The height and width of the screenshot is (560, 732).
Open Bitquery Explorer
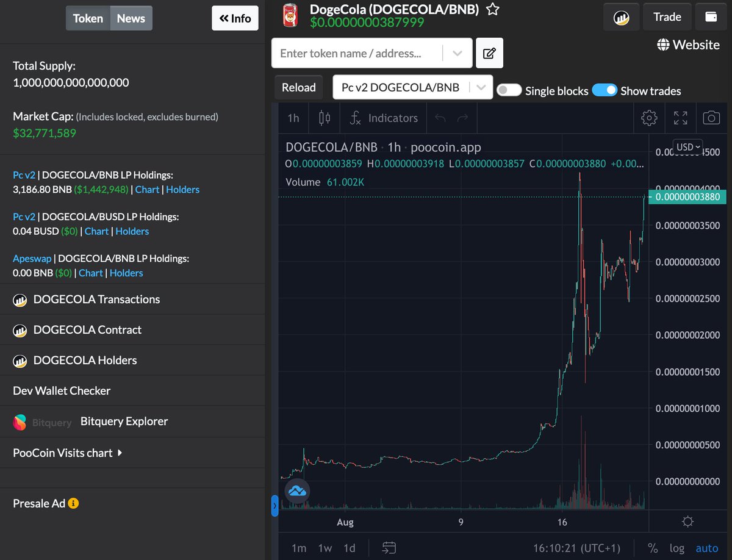pyautogui.click(x=124, y=422)
